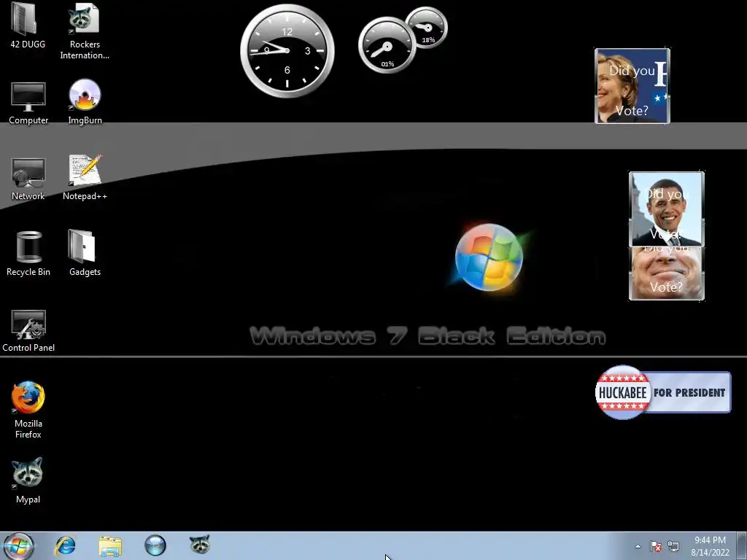The height and width of the screenshot is (560, 747).
Task: Click the Huckabee For President gadget
Action: (662, 392)
